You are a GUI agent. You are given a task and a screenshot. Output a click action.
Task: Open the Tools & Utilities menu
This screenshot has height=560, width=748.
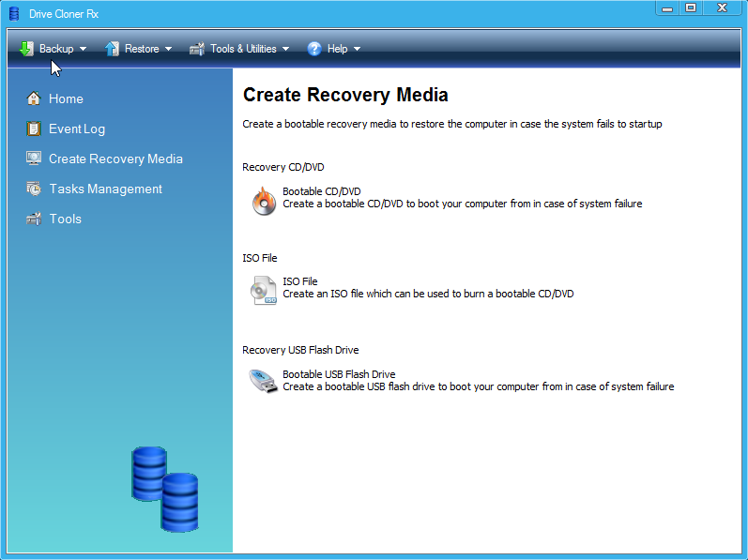click(x=239, y=49)
